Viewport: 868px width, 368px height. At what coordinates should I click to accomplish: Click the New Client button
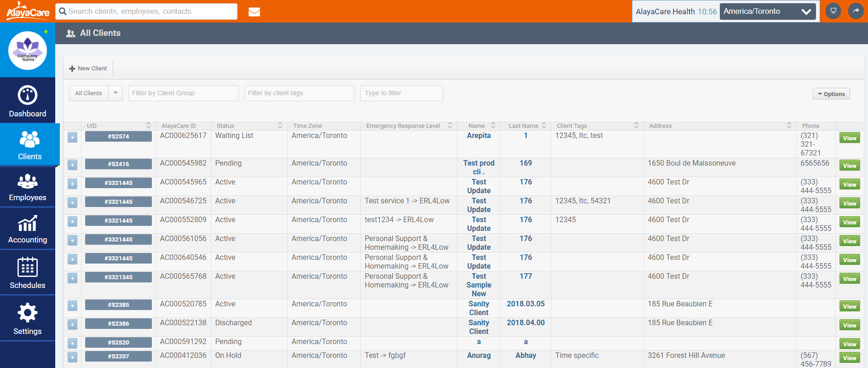click(88, 69)
